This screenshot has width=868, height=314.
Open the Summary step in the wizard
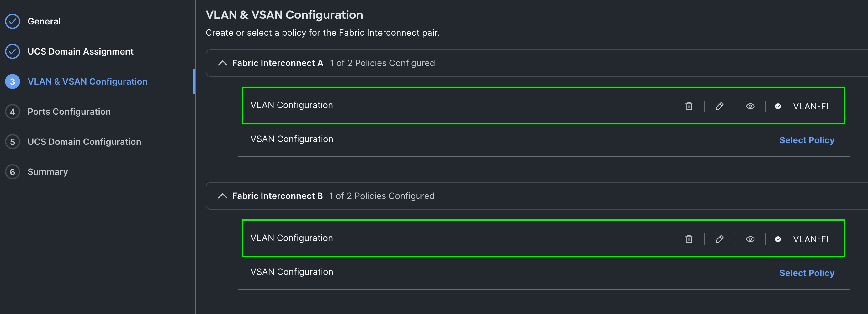(48, 171)
